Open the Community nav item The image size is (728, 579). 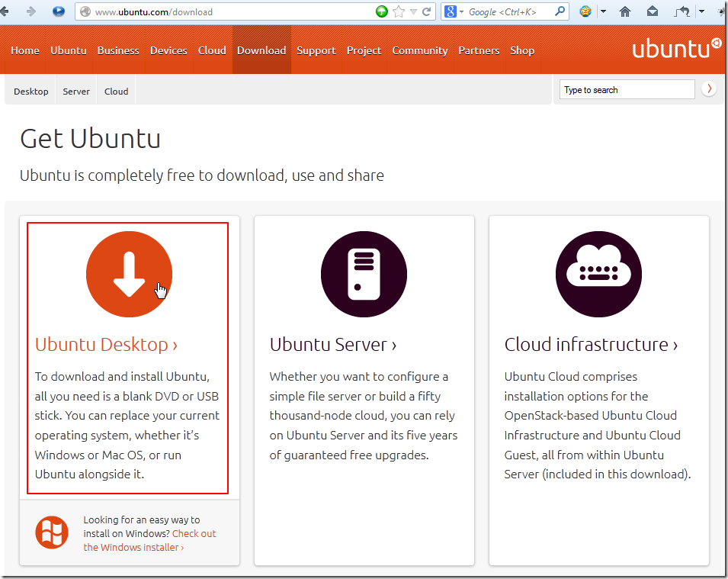(420, 50)
